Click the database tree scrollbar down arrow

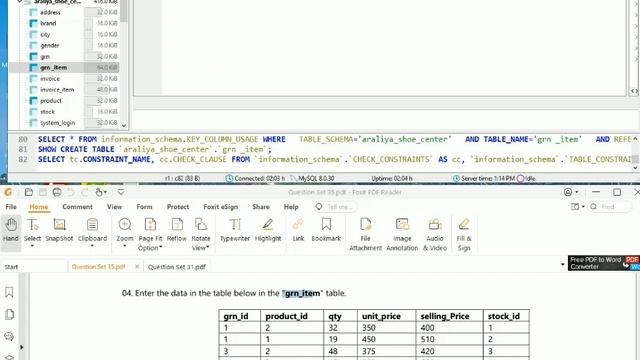tap(124, 125)
